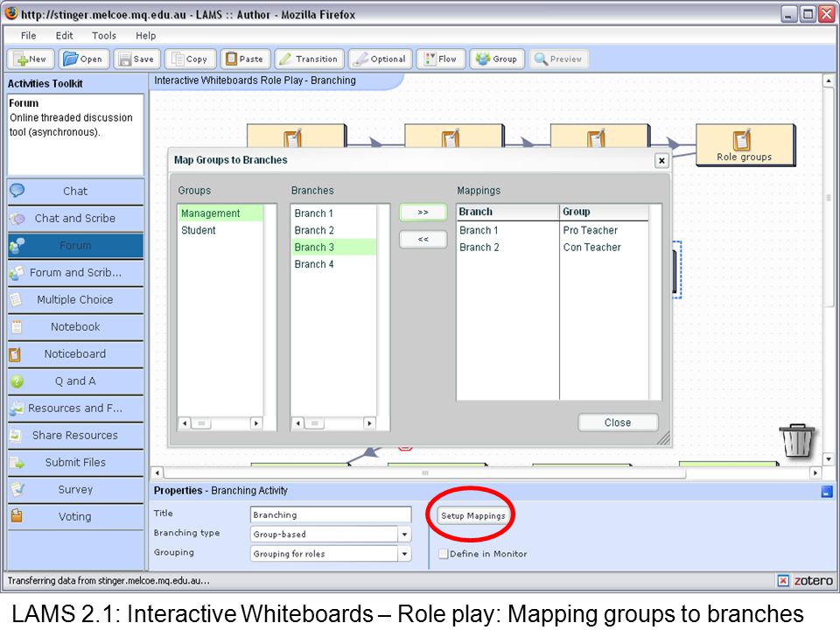Open the Tools menu
Image resolution: width=840 pixels, height=630 pixels.
pos(104,36)
